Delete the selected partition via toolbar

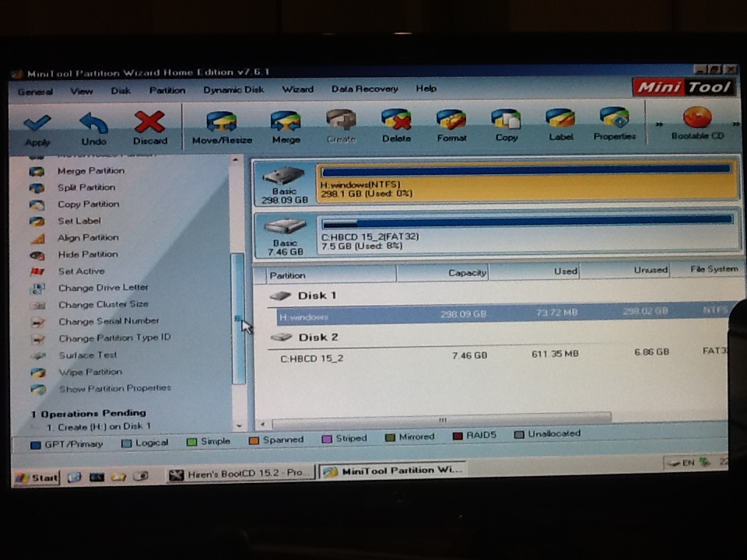click(x=396, y=126)
